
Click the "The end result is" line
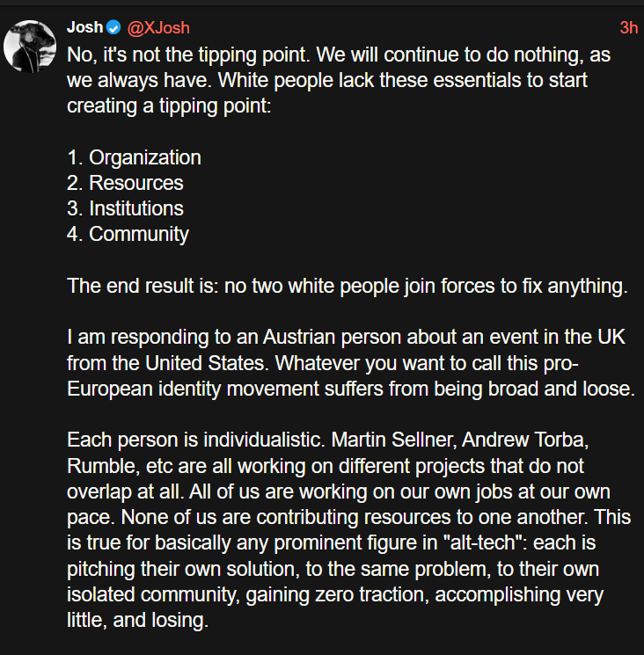pos(348,286)
